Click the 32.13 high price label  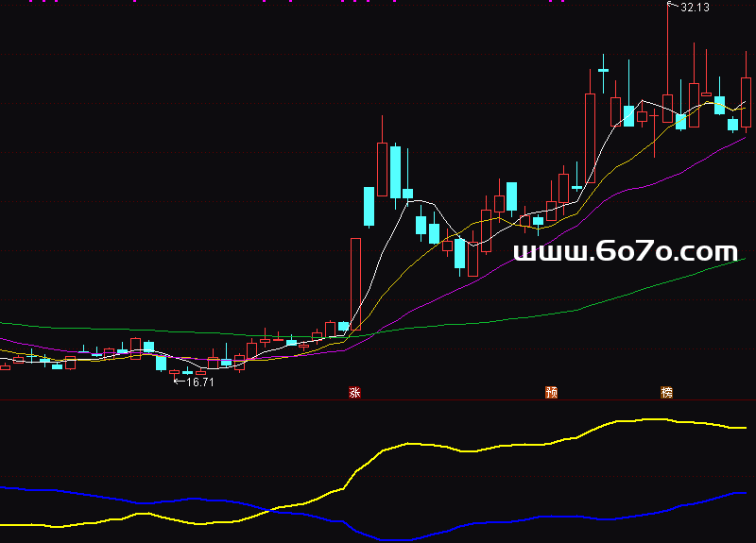point(695,8)
